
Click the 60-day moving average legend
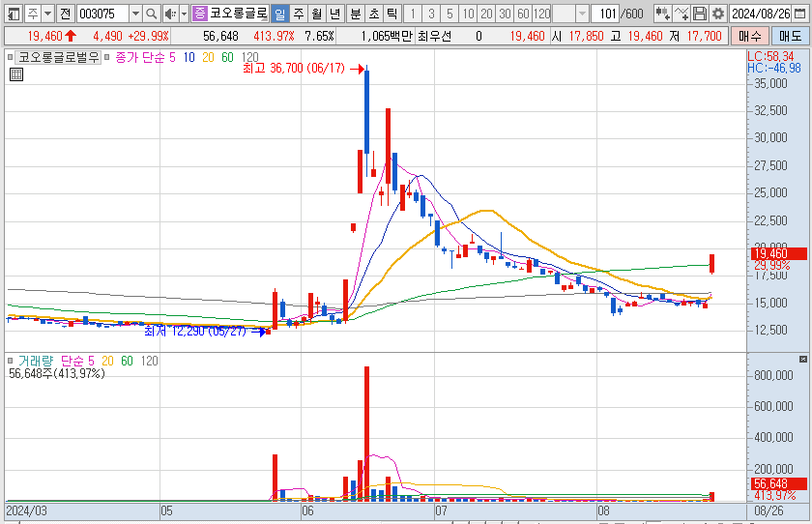tap(227, 57)
